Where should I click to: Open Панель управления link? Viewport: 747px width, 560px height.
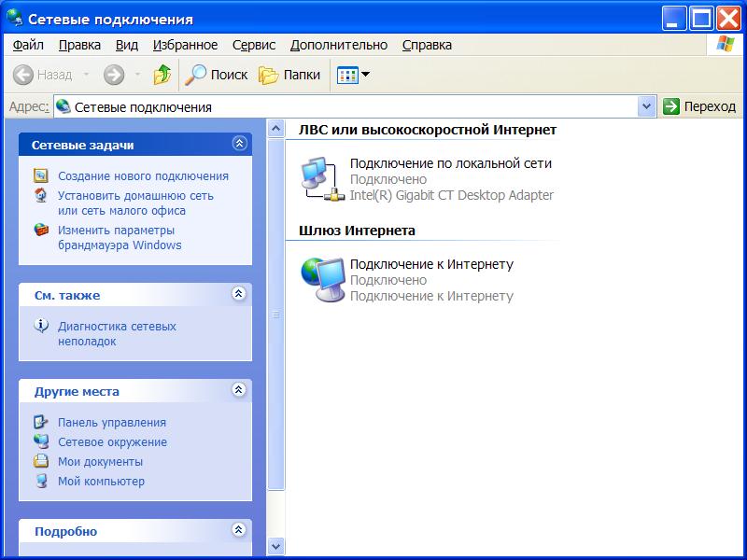pos(112,423)
